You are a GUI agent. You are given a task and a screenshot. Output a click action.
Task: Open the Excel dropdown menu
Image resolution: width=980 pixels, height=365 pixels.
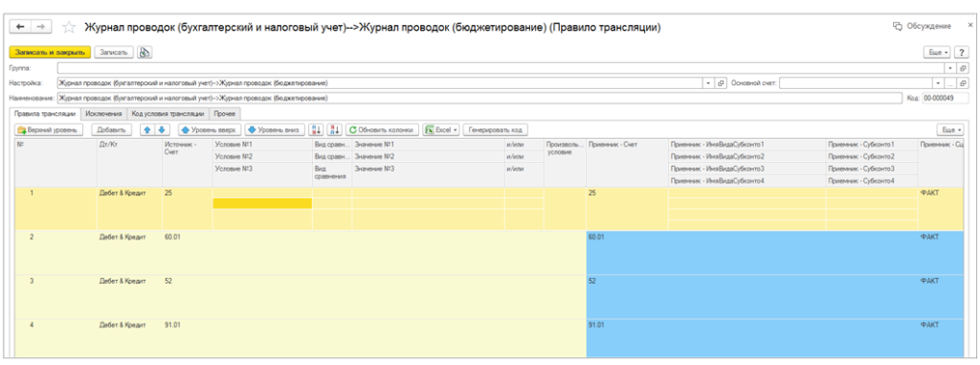coord(442,129)
